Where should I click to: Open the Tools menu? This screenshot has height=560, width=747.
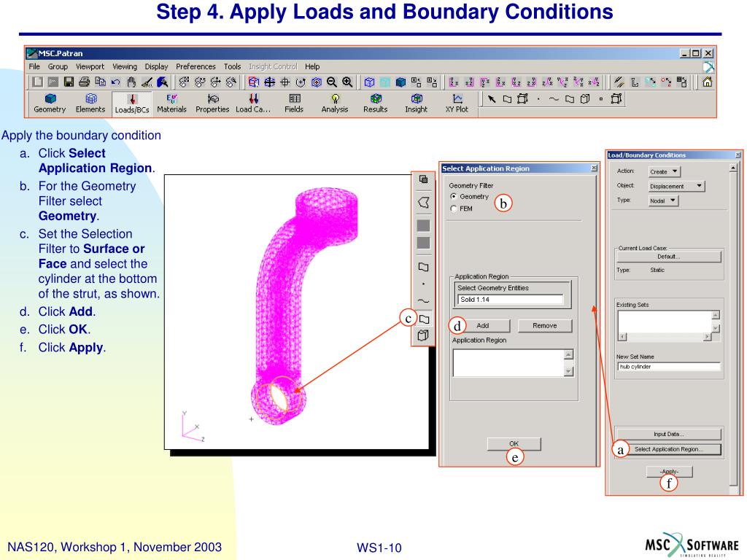[233, 66]
